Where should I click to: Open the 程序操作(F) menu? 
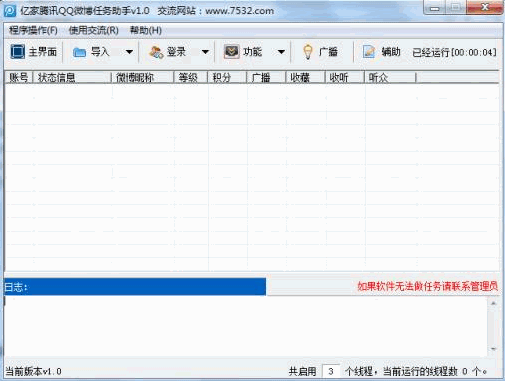point(33,30)
